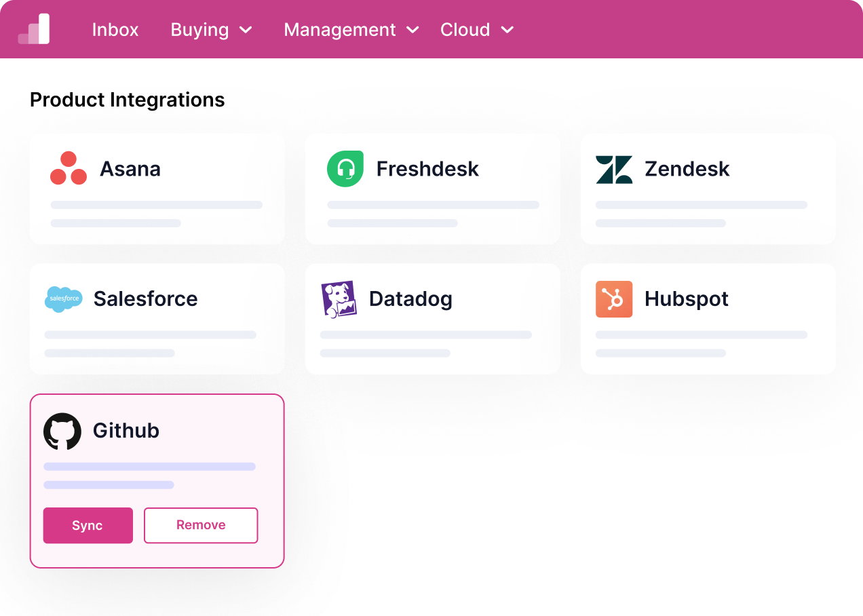Screen dimensions: 863x616
Task: Select the Asana card title
Action: (130, 168)
